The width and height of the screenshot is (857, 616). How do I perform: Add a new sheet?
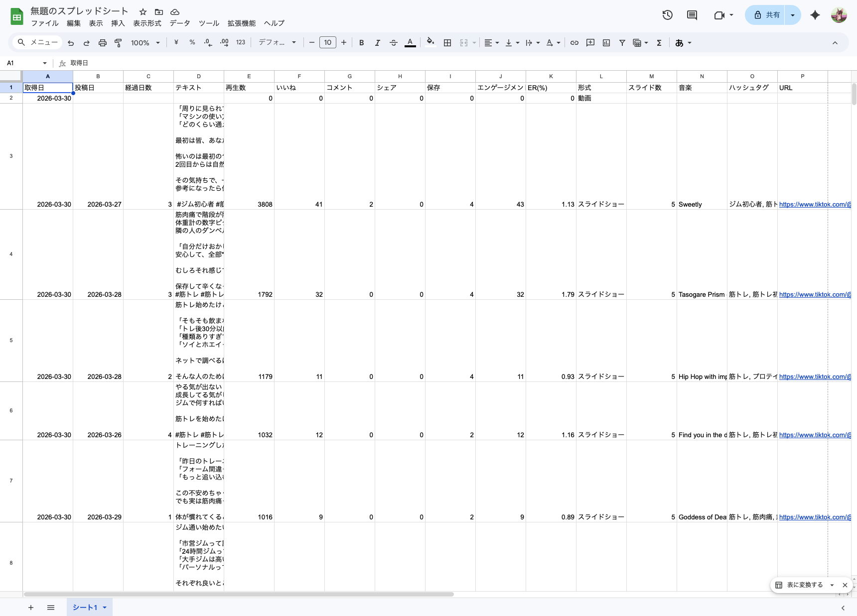tap(31, 608)
